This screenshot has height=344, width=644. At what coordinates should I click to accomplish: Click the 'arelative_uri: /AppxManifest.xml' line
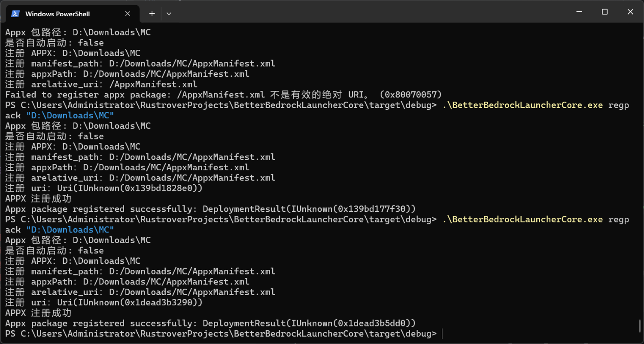101,84
